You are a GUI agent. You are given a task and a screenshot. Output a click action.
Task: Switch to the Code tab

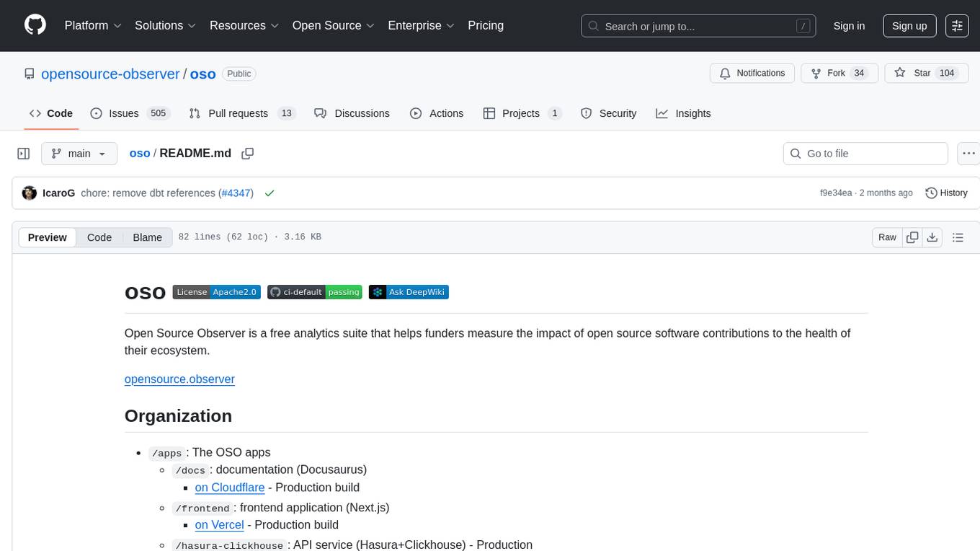click(51, 113)
